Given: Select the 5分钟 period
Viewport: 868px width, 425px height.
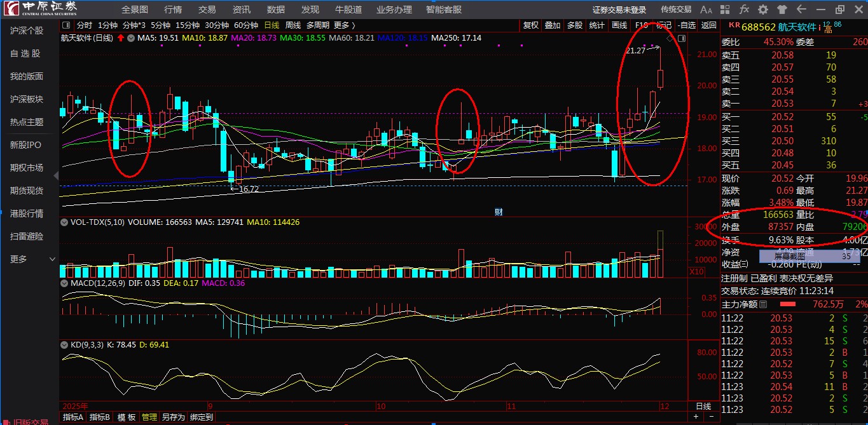Looking at the screenshot, I should pyautogui.click(x=161, y=25).
